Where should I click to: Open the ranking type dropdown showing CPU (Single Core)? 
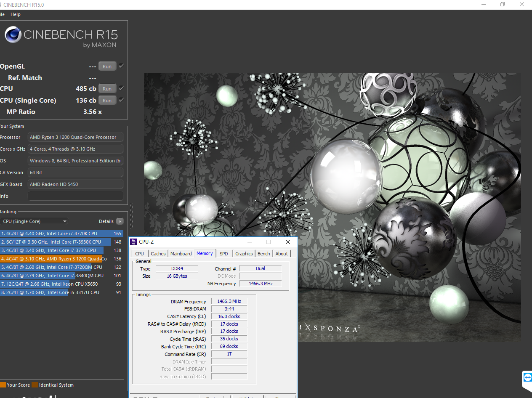point(35,221)
